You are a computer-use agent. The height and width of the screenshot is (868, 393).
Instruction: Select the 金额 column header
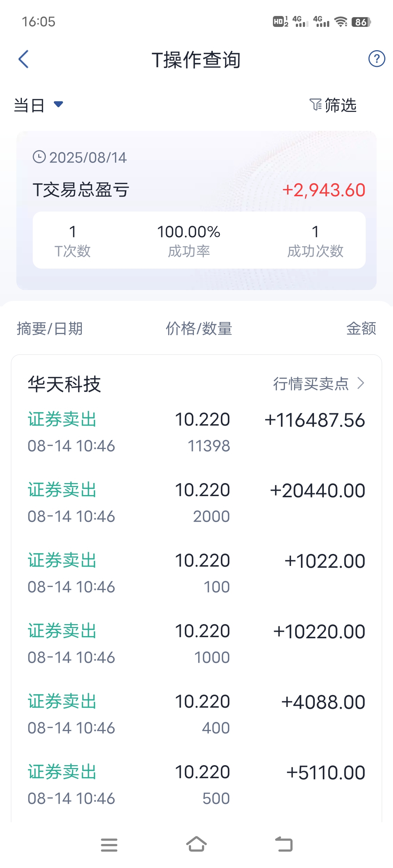point(361,329)
